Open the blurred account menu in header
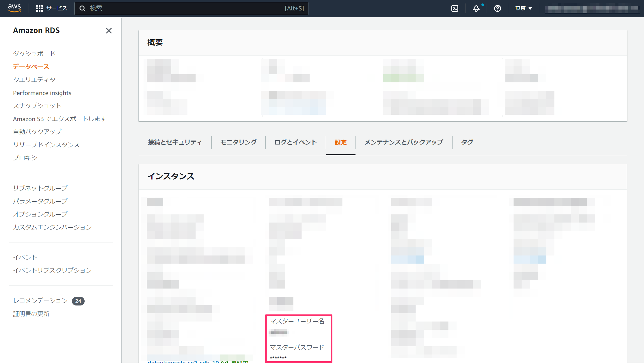 (593, 9)
